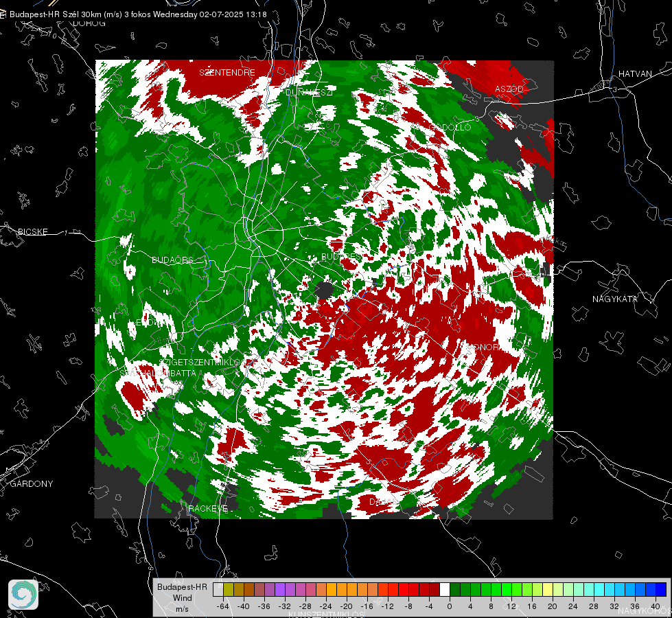Select the pale yellow swatch left of 20
This screenshot has height=618, width=672.
[548, 589]
